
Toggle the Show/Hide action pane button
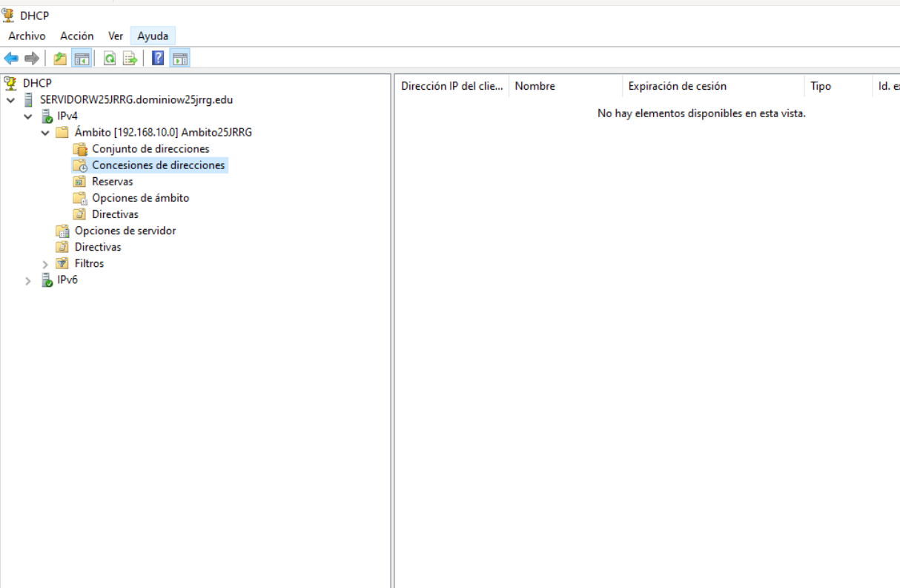180,59
